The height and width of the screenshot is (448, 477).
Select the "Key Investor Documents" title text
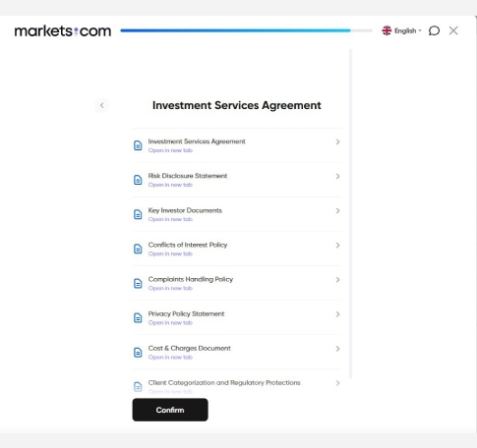tap(185, 210)
